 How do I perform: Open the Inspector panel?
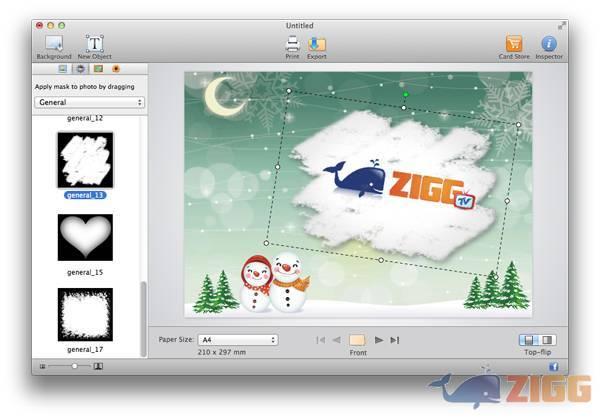tap(549, 44)
